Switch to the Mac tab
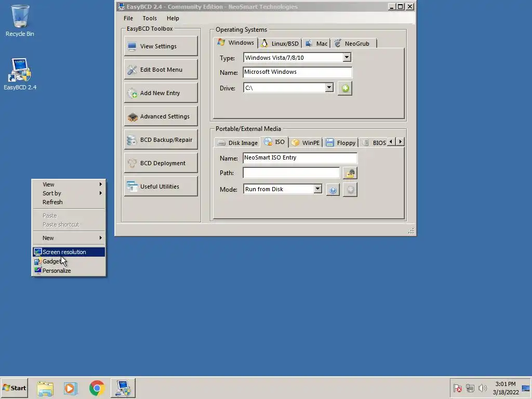 [316, 44]
